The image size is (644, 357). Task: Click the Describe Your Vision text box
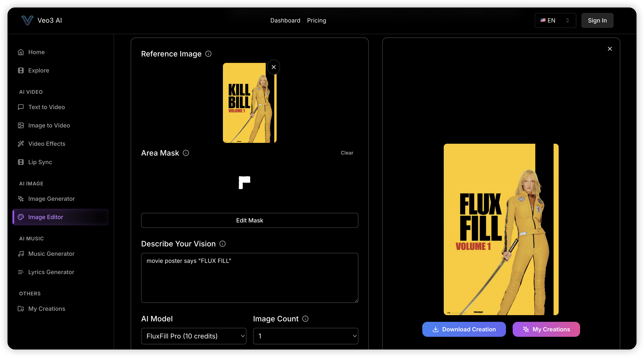click(x=250, y=278)
